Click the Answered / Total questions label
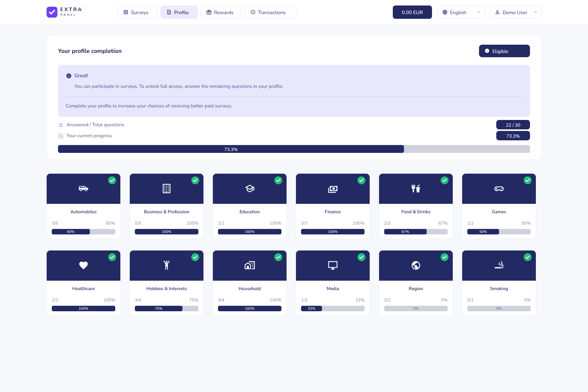 [x=95, y=125]
